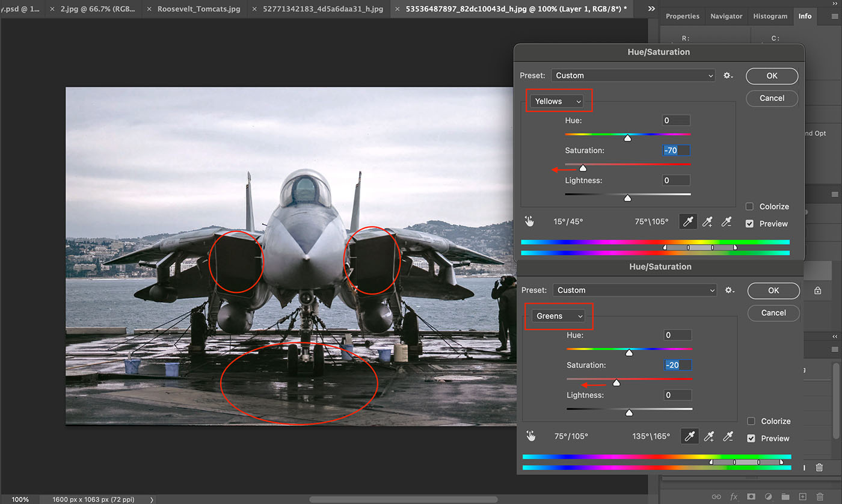842x504 pixels.
Task: Click Saturation slider thumb in Yellows dialog
Action: [582, 168]
